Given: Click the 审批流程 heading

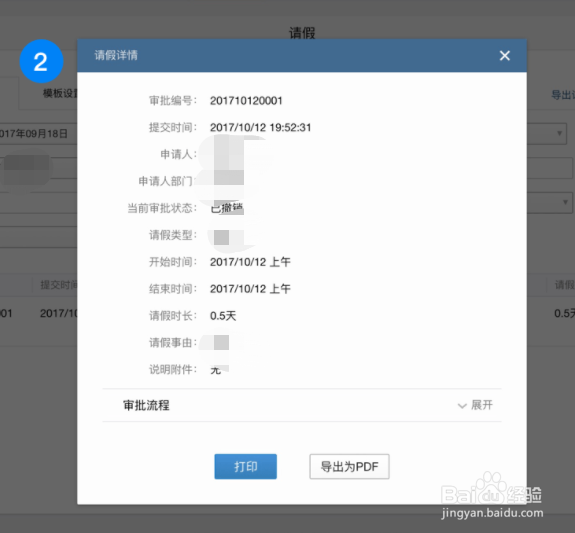Looking at the screenshot, I should [146, 405].
